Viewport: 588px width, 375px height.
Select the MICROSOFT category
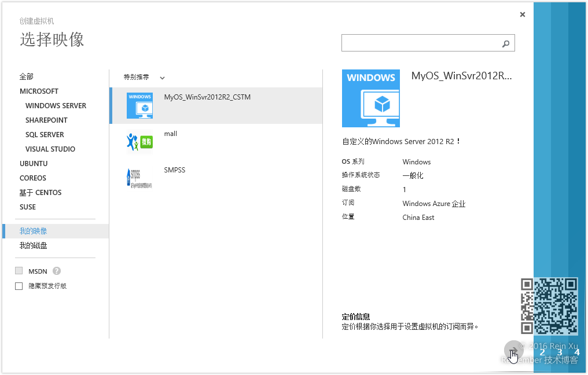pyautogui.click(x=39, y=91)
